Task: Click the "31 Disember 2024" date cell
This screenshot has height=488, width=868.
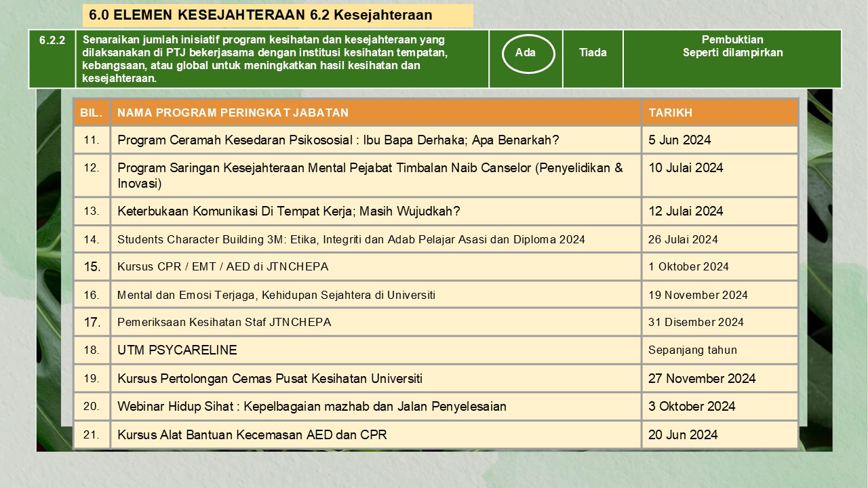Action: coord(696,323)
